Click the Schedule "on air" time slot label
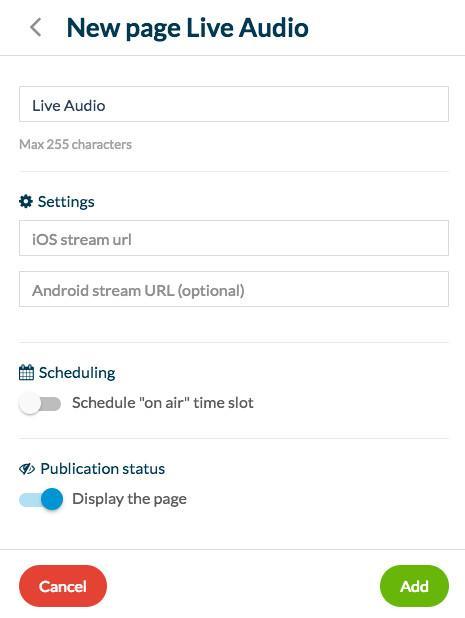The height and width of the screenshot is (618, 465). tap(163, 403)
